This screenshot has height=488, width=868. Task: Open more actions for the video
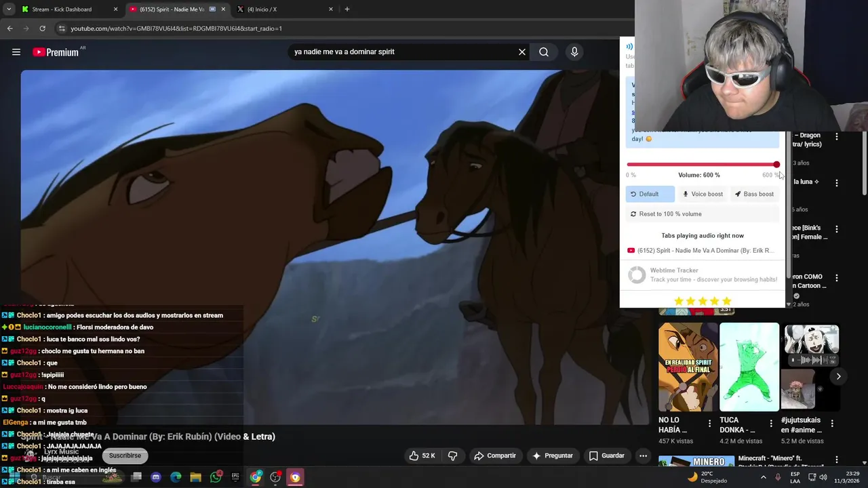click(643, 456)
